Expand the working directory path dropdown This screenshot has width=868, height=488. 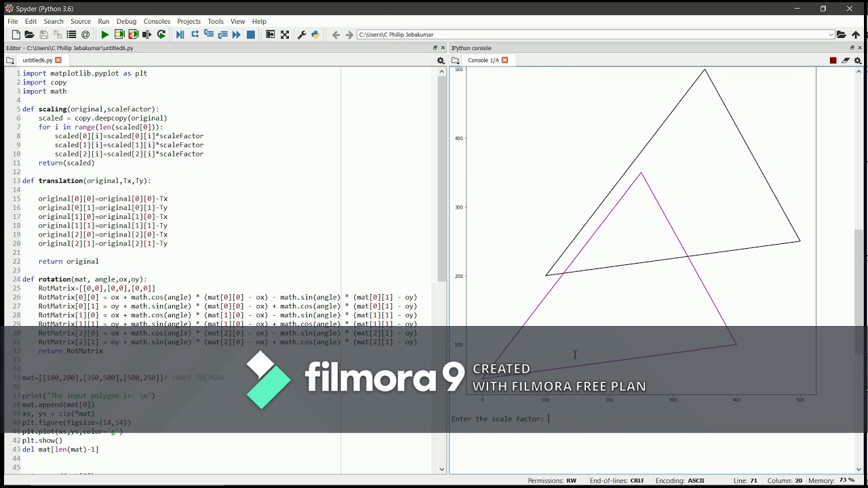tap(831, 35)
